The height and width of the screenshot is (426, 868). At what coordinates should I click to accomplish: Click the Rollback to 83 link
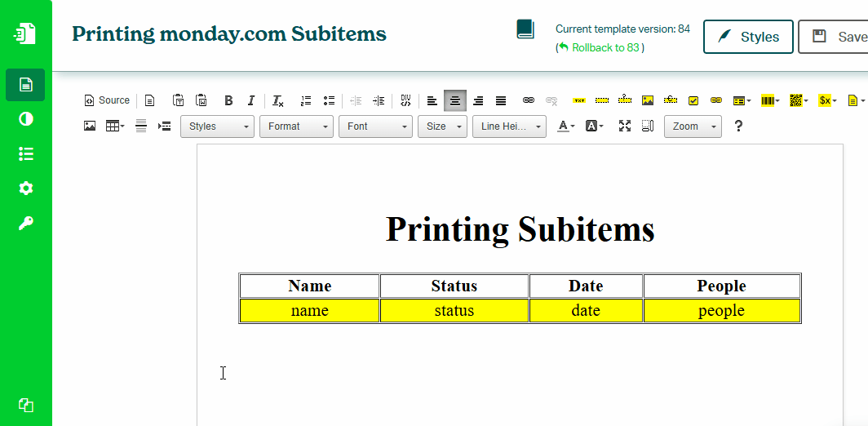604,47
